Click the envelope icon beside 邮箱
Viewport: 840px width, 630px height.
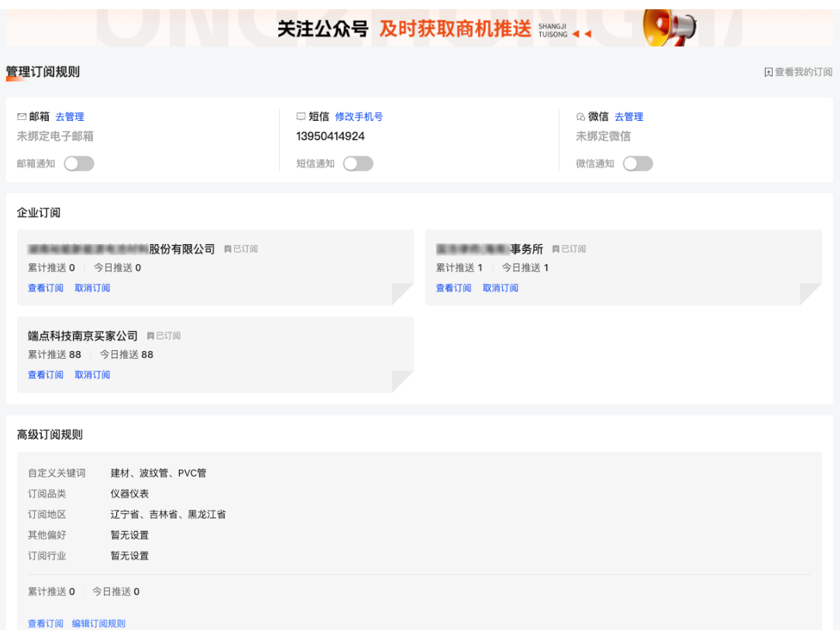22,116
